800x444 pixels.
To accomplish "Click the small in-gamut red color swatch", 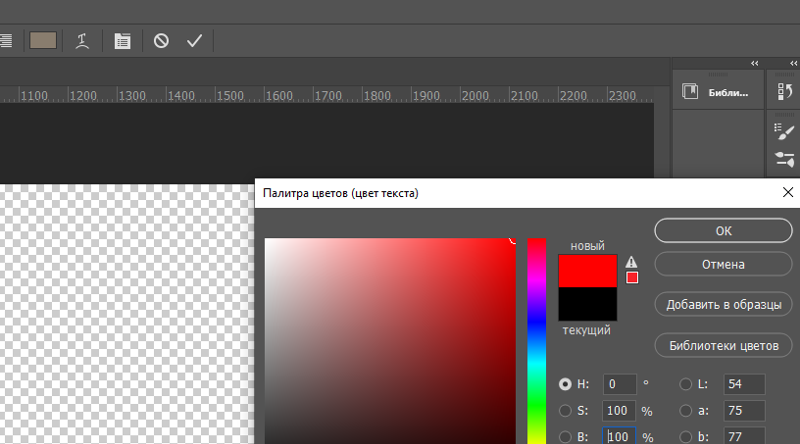I will click(x=632, y=278).
